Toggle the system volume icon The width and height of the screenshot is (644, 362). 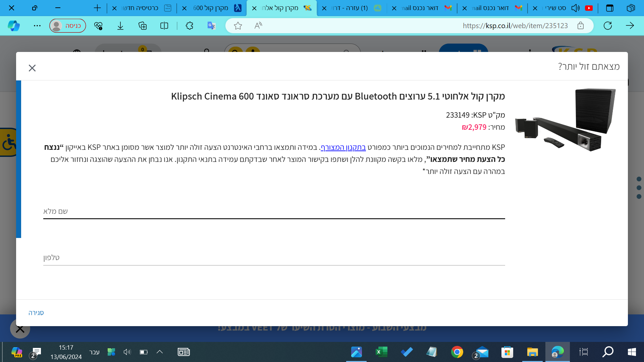[x=127, y=352]
